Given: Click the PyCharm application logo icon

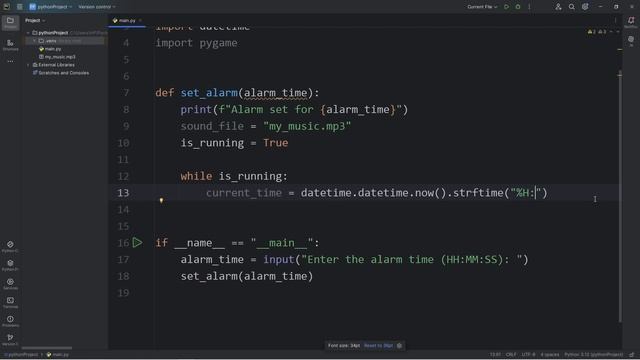Looking at the screenshot, I should 7,7.
